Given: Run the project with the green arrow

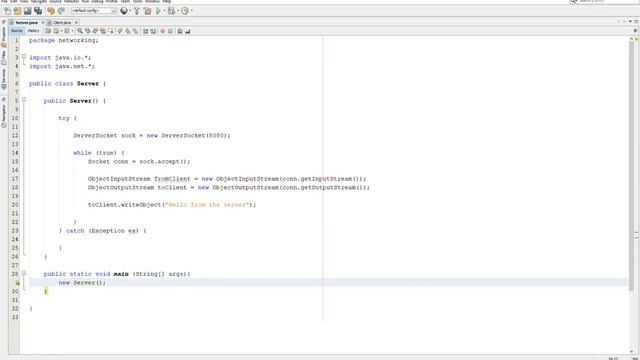Looking at the screenshot, I should [158, 11].
